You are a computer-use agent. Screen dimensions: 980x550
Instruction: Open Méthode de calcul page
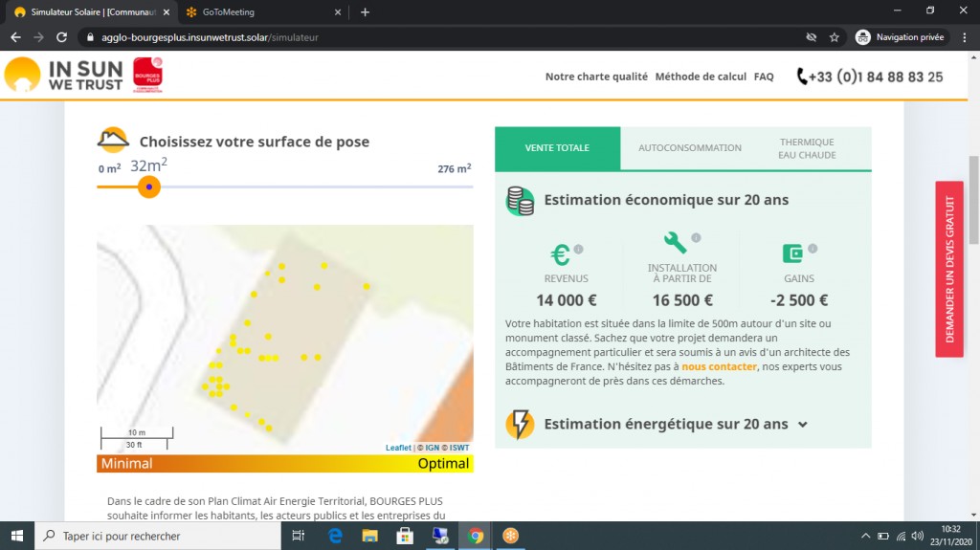pos(701,77)
